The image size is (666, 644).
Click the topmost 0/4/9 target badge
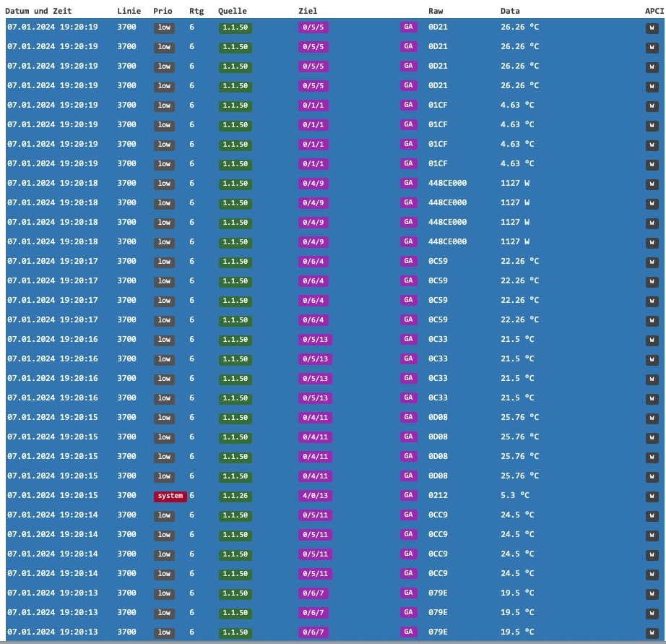click(314, 184)
